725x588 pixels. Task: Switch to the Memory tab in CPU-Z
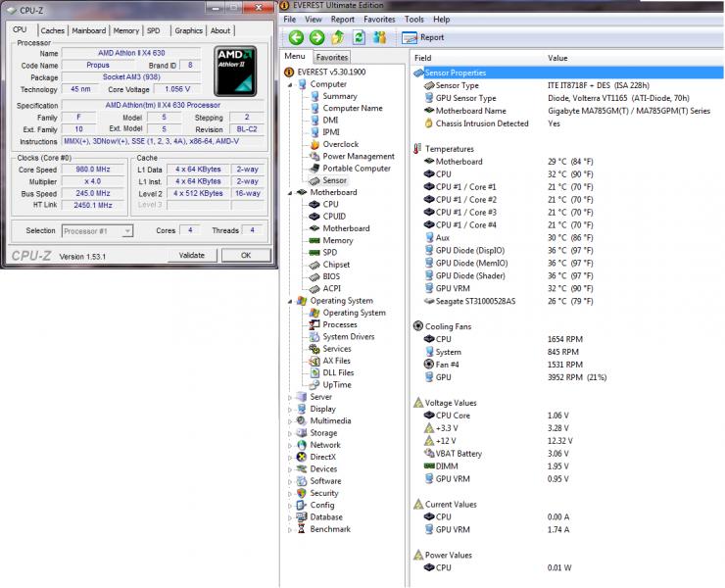pos(125,30)
